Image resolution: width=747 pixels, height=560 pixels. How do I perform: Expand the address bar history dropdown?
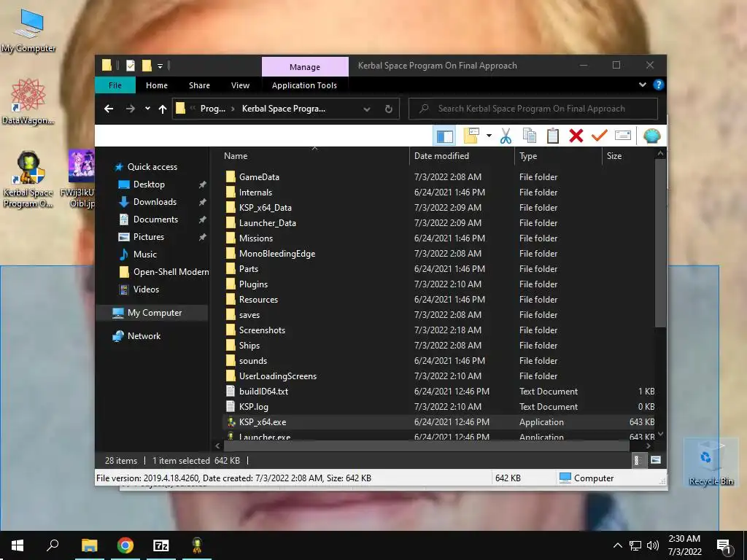pyautogui.click(x=367, y=109)
